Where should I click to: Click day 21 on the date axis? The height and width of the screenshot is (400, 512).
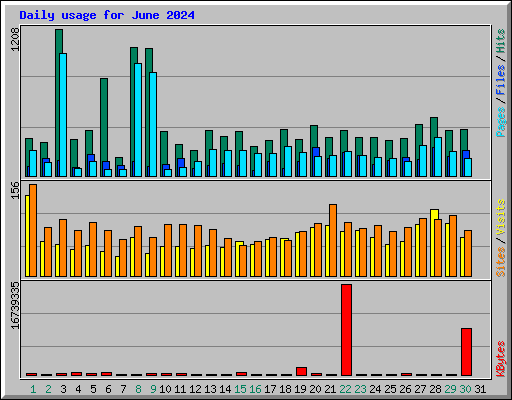pyautogui.click(x=330, y=389)
